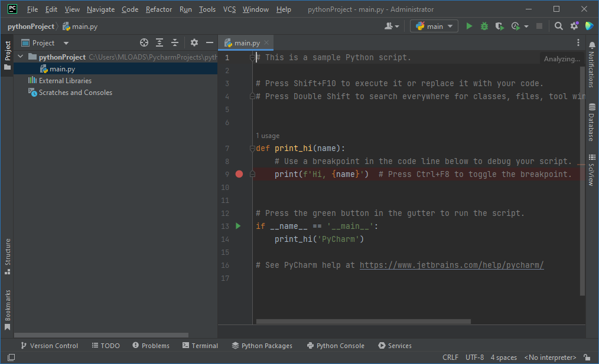Open the jetbrains.com help link in code

451,265
